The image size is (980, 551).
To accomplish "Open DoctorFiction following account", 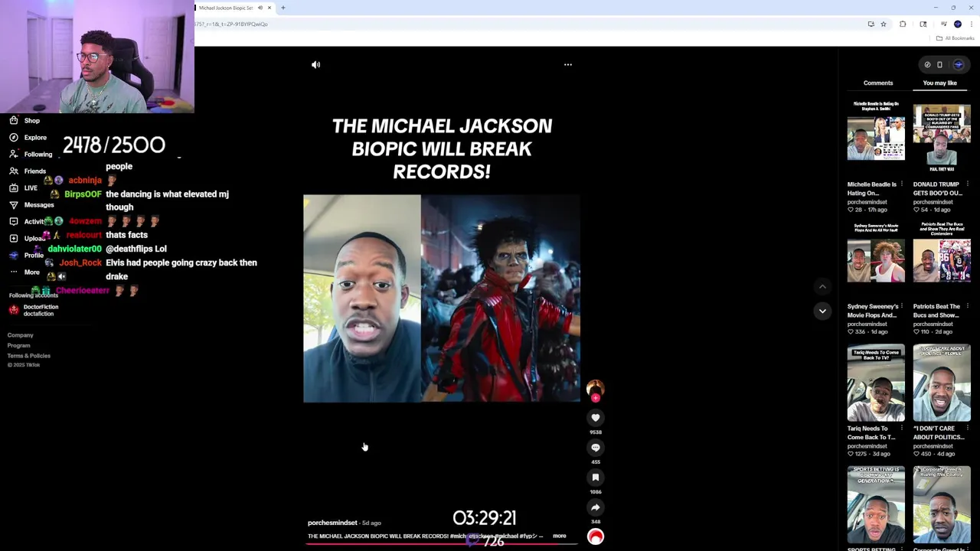I will click(34, 310).
